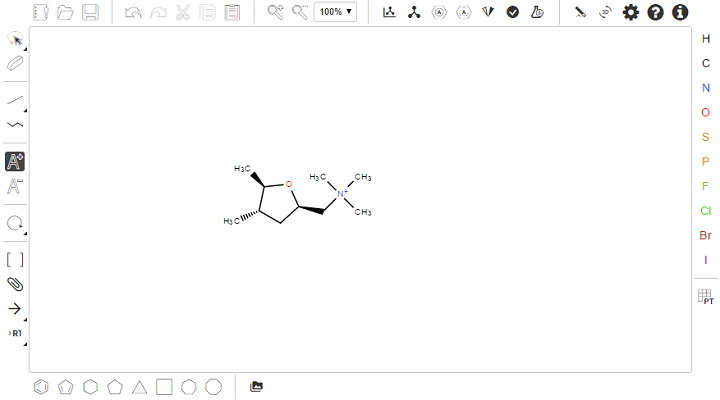Viewport: 720px width, 400px height.
Task: Click the red oxygen atom in the ring
Action: point(288,184)
